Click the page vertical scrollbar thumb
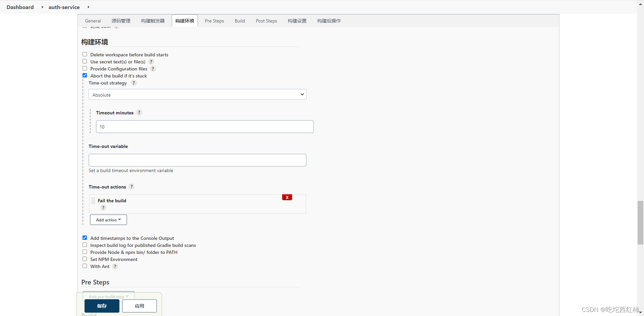 641,222
